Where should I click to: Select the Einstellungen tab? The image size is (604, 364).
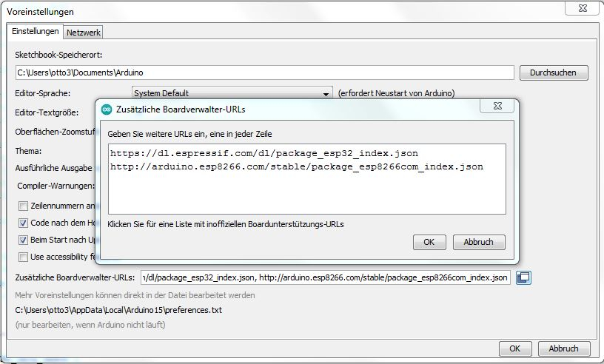tap(36, 32)
